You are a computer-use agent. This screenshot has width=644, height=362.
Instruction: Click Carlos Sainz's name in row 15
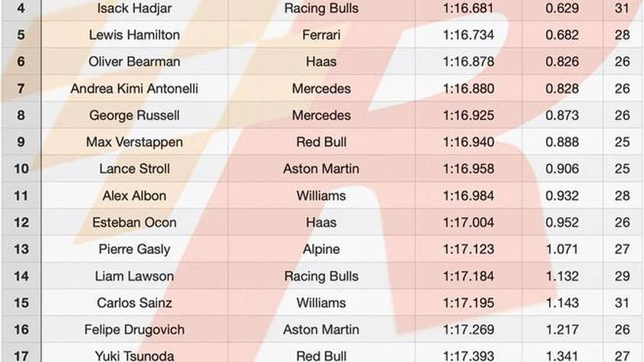pos(134,303)
